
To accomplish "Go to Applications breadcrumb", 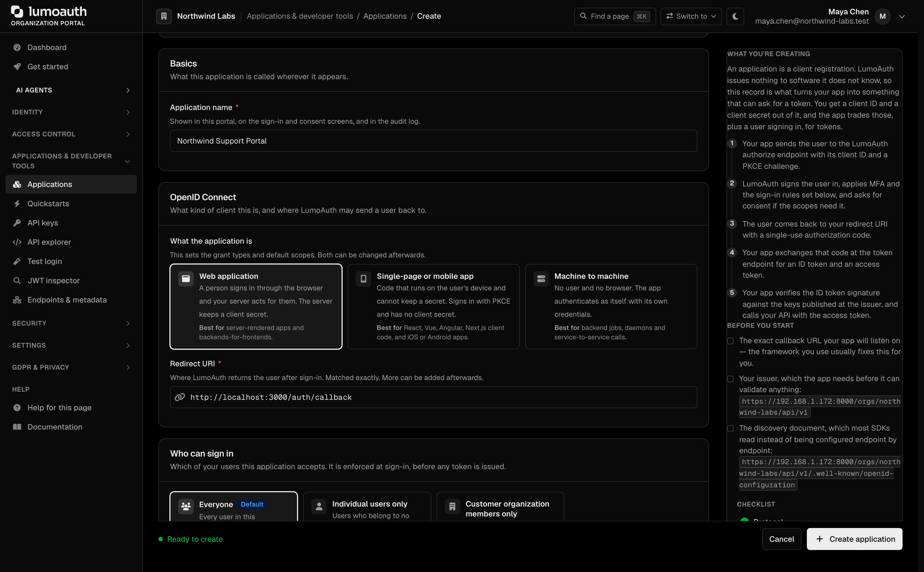I will [385, 16].
